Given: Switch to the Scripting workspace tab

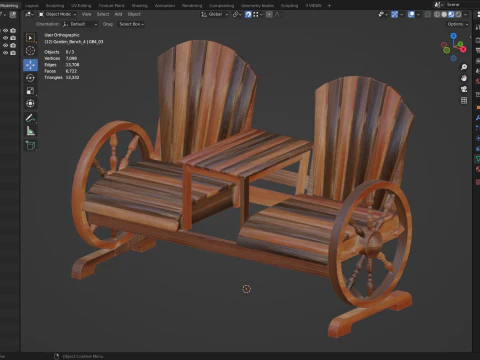Looking at the screenshot, I should [x=289, y=6].
